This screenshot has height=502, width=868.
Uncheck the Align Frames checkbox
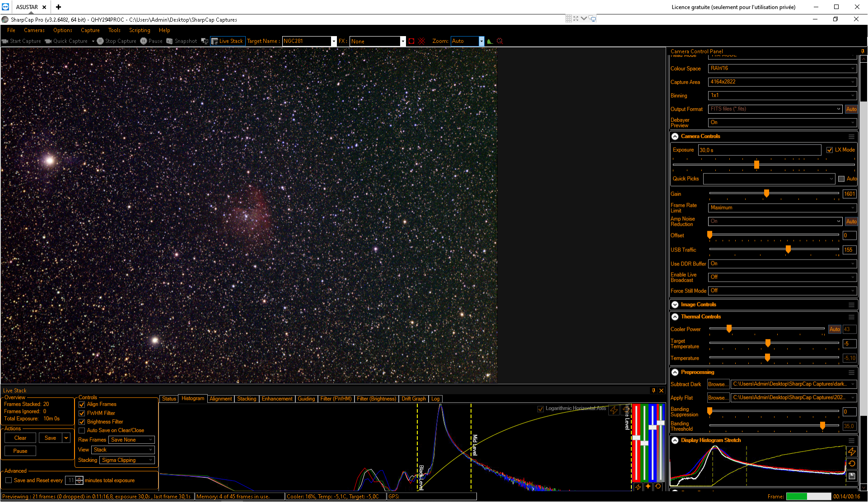(82, 404)
